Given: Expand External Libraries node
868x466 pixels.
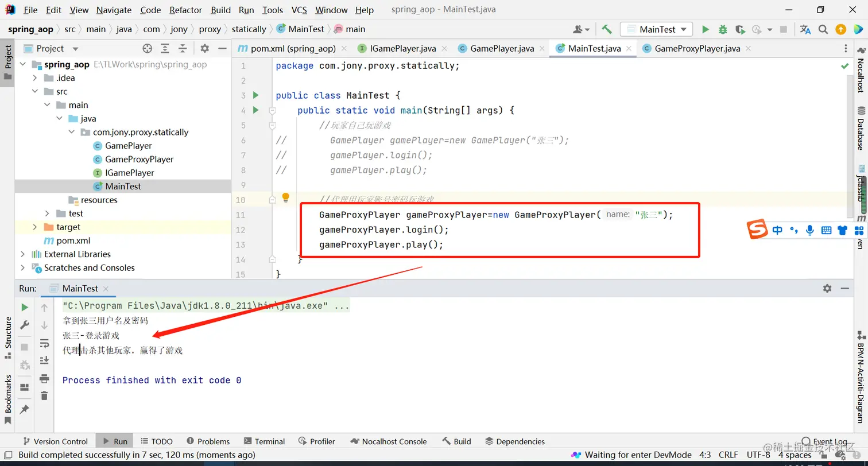Looking at the screenshot, I should pyautogui.click(x=23, y=254).
